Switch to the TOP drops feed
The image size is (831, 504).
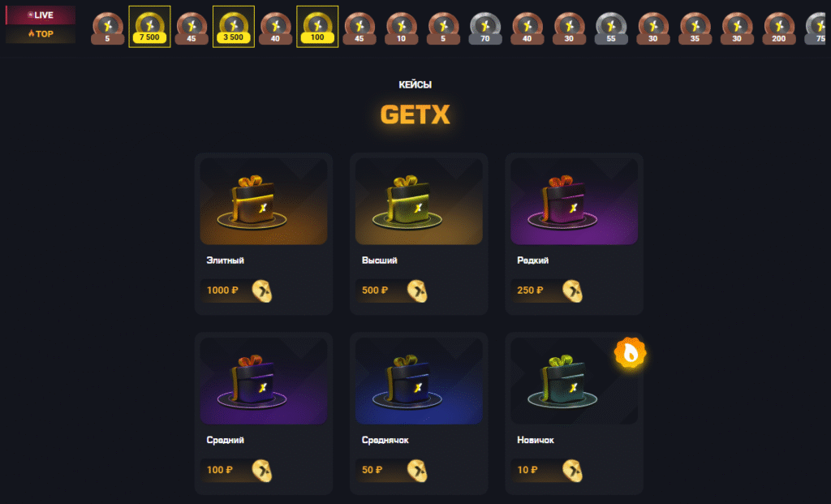(x=41, y=34)
